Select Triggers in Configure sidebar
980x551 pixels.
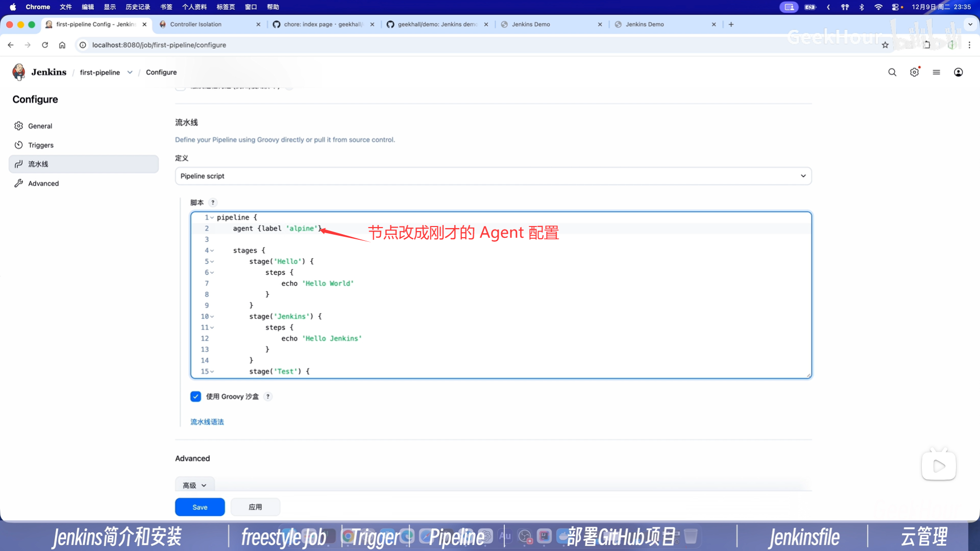click(x=41, y=145)
